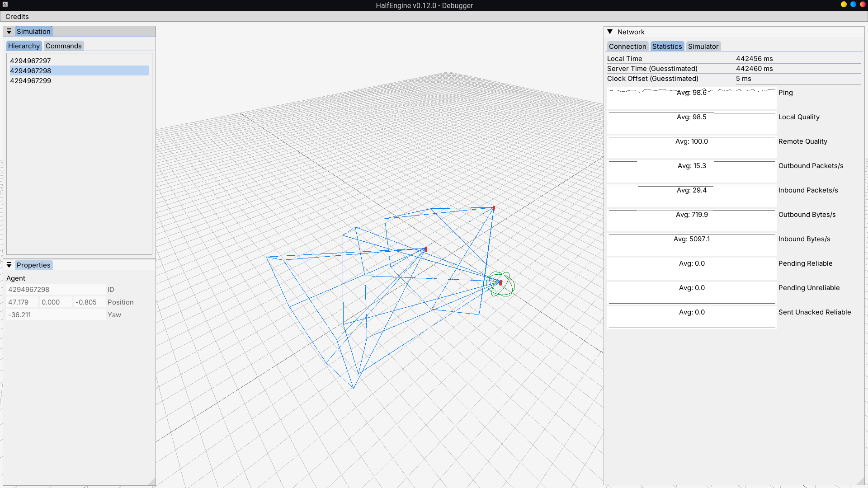Image resolution: width=868 pixels, height=488 pixels.
Task: Click the Agent heading in Properties
Action: 16,278
